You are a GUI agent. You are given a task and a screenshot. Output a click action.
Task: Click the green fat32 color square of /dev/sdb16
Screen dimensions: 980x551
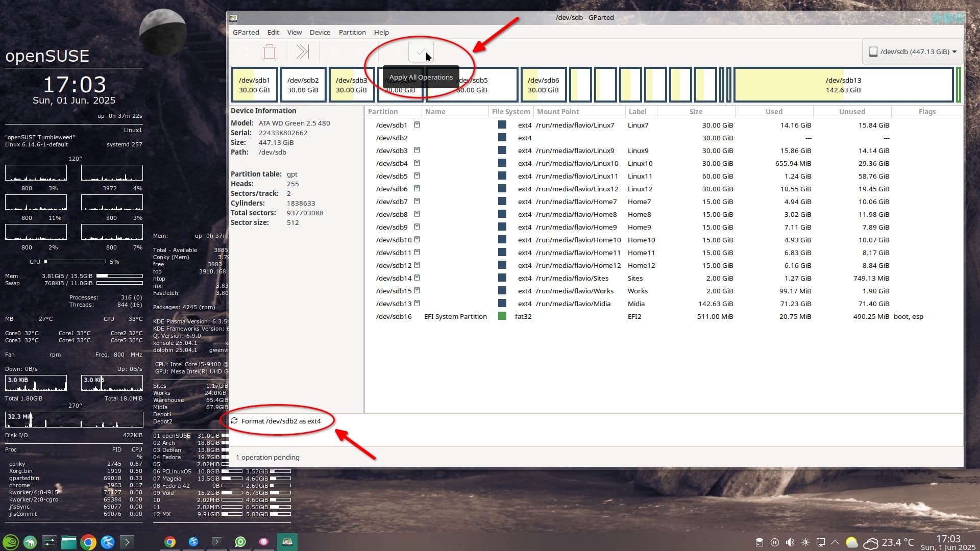(x=502, y=316)
